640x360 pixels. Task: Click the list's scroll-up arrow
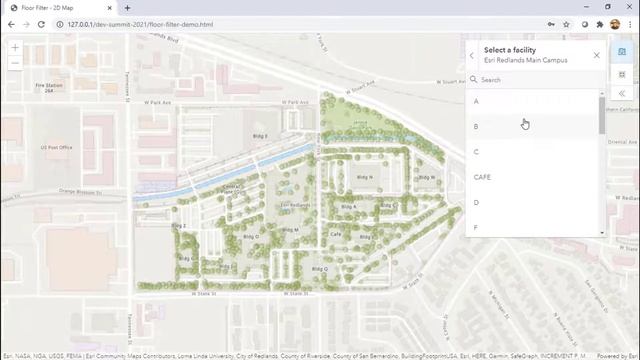[602, 93]
